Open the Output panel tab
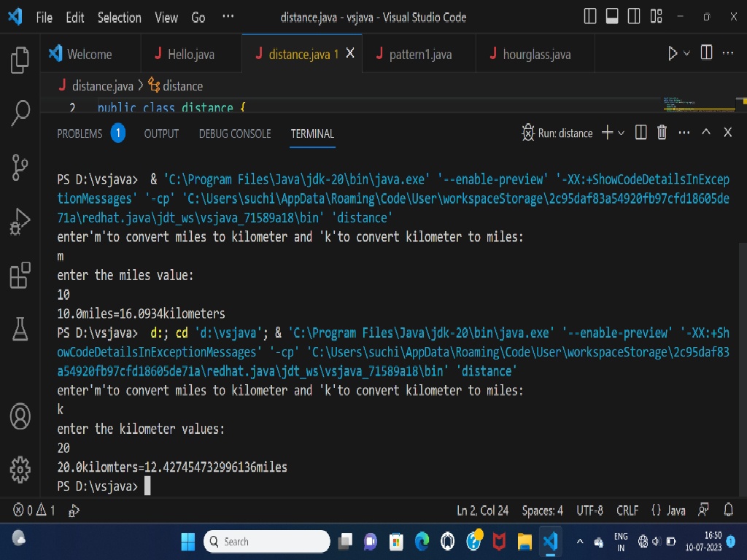Viewport: 747px width, 560px height. coord(161,134)
